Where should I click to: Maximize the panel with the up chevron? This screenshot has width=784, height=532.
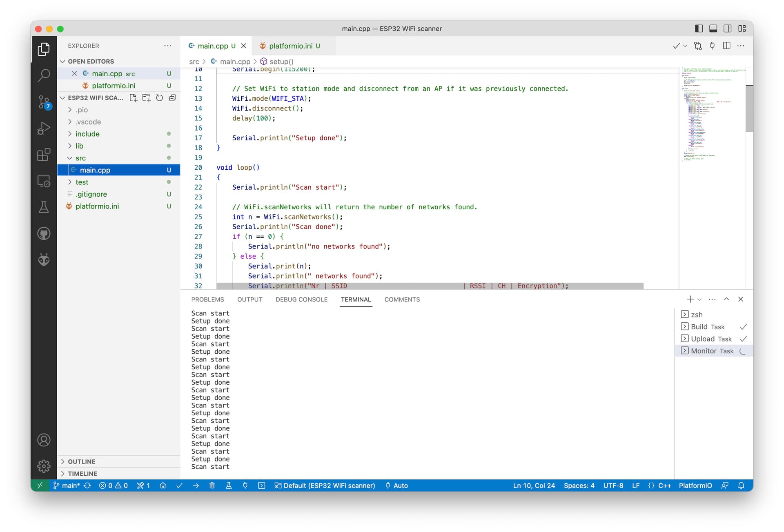click(x=726, y=299)
